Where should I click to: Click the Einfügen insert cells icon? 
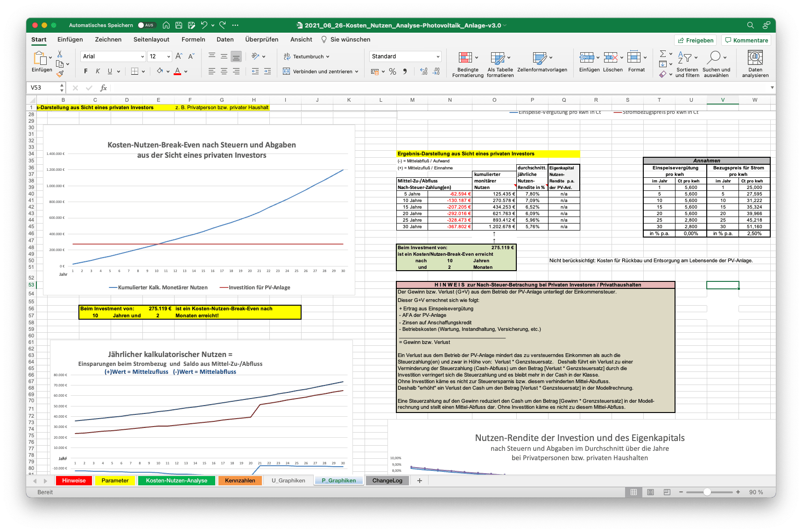[587, 57]
